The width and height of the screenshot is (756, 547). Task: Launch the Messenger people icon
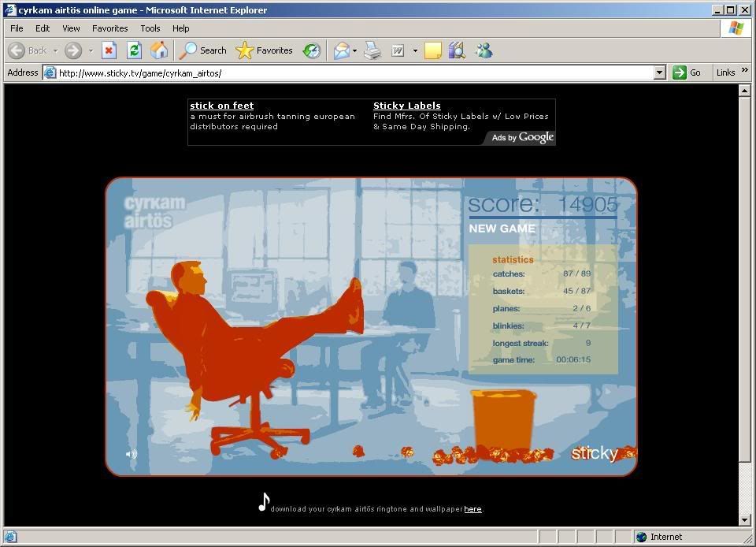click(x=484, y=50)
